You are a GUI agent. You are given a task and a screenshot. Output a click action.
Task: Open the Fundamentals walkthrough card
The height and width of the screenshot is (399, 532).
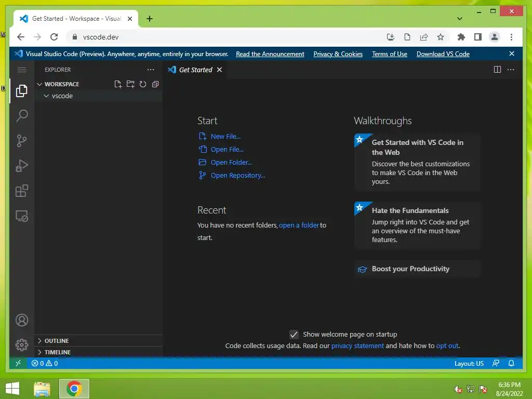click(x=417, y=225)
